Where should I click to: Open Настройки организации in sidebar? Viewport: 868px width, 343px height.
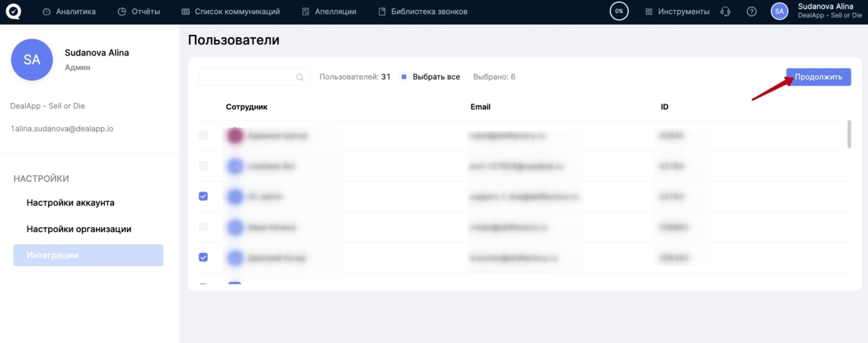click(79, 229)
